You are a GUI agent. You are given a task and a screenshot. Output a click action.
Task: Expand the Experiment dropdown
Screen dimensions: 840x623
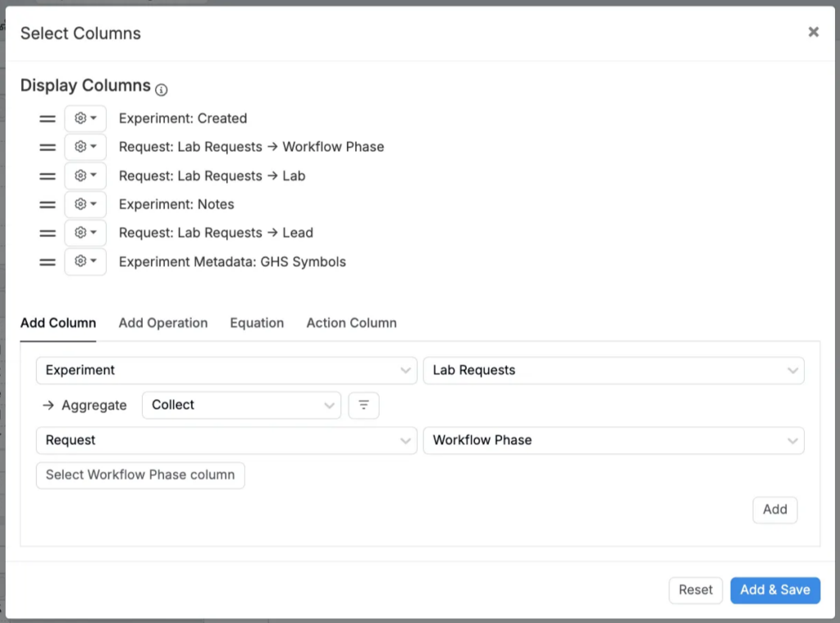coord(226,370)
